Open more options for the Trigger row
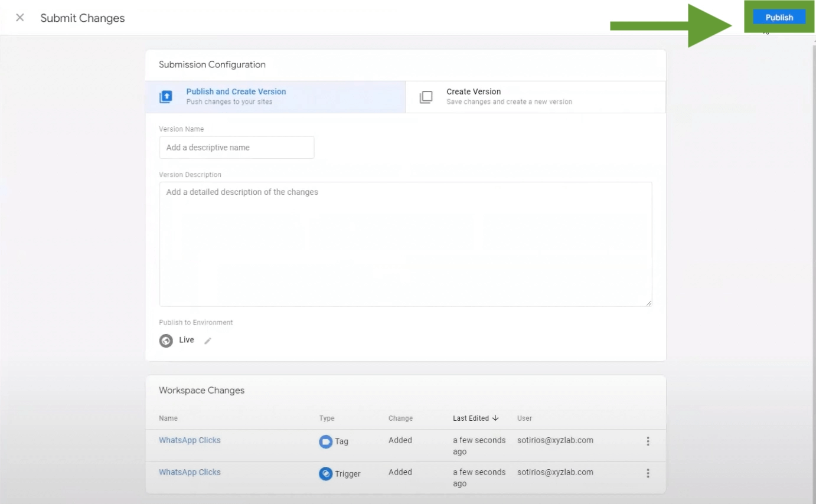 648,473
